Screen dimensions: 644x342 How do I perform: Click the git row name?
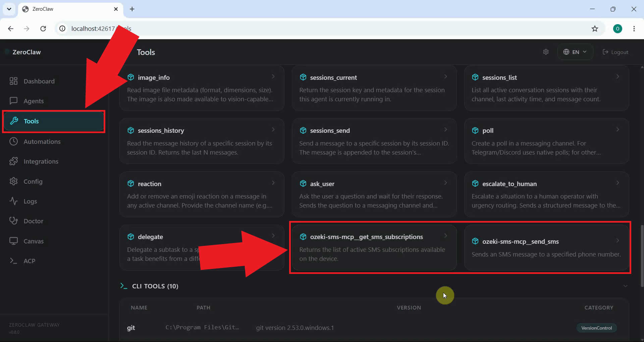131,328
